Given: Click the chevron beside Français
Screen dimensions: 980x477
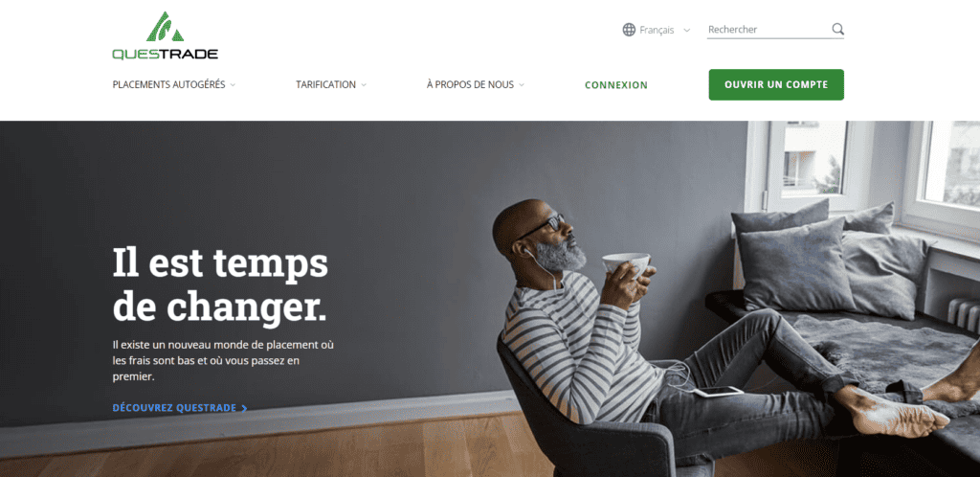Looking at the screenshot, I should pyautogui.click(x=686, y=30).
